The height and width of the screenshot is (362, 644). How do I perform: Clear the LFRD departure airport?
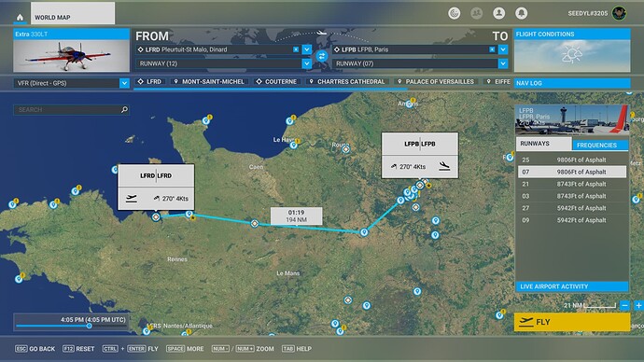pyautogui.click(x=296, y=49)
